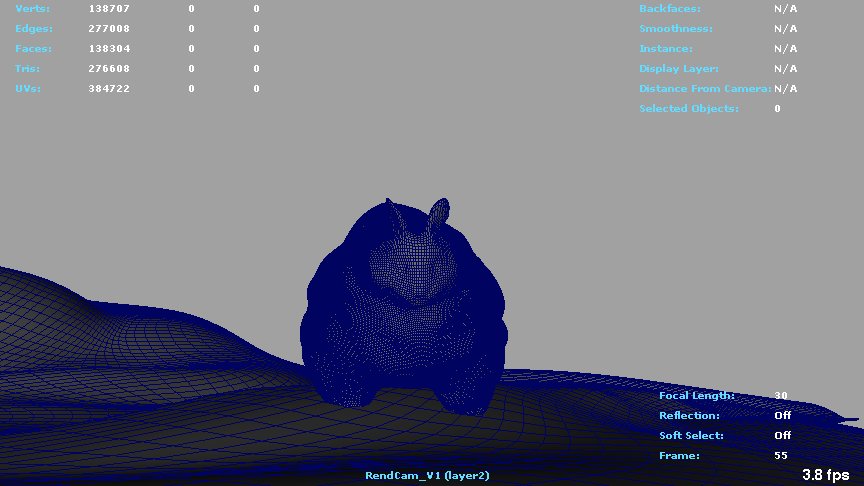864x486 pixels.
Task: Click the Edges: label
Action: pyautogui.click(x=34, y=29)
